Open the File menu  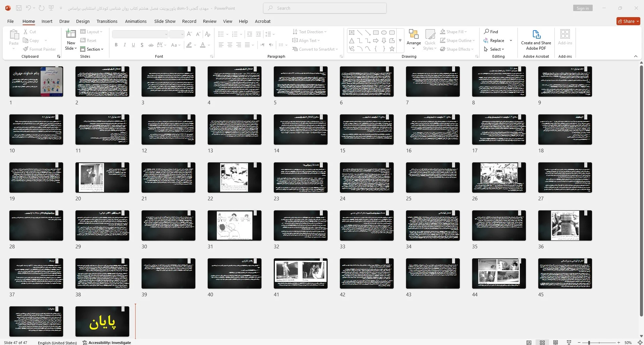[x=11, y=21]
